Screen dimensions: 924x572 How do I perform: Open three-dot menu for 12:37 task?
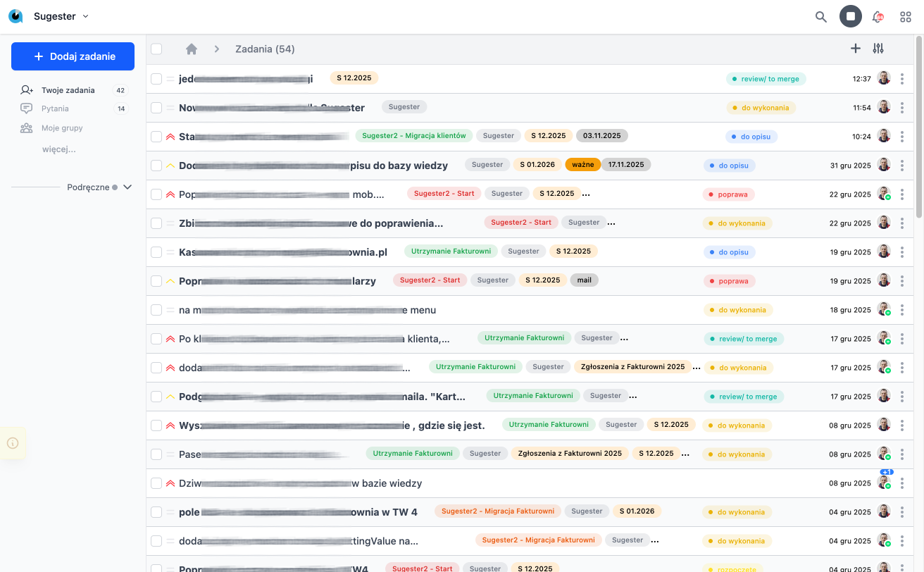coord(902,79)
